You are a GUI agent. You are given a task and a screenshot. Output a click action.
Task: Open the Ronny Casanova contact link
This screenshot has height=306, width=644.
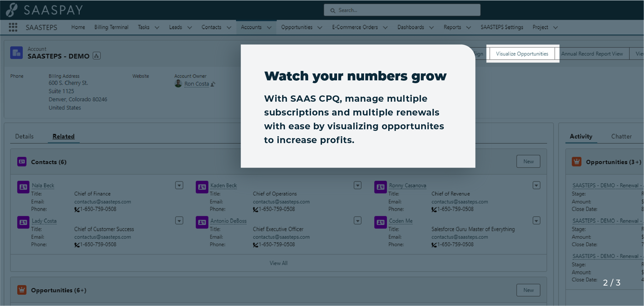tap(408, 185)
